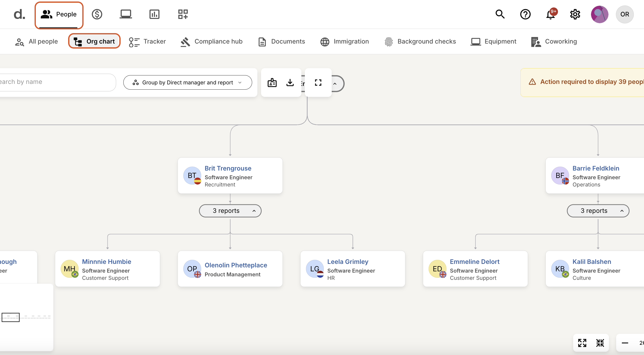Open the Background checks tab
The height and width of the screenshot is (355, 644).
420,42
